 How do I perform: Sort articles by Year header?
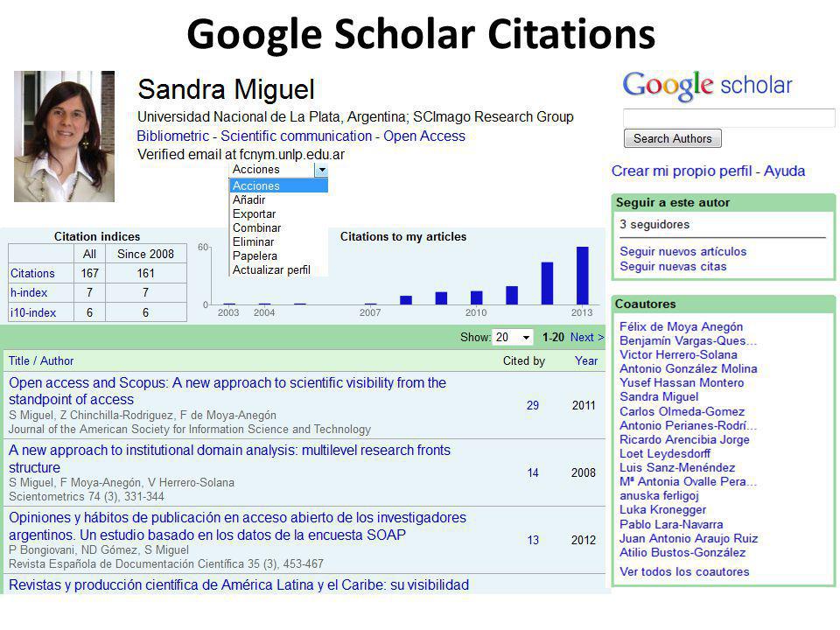pos(586,360)
